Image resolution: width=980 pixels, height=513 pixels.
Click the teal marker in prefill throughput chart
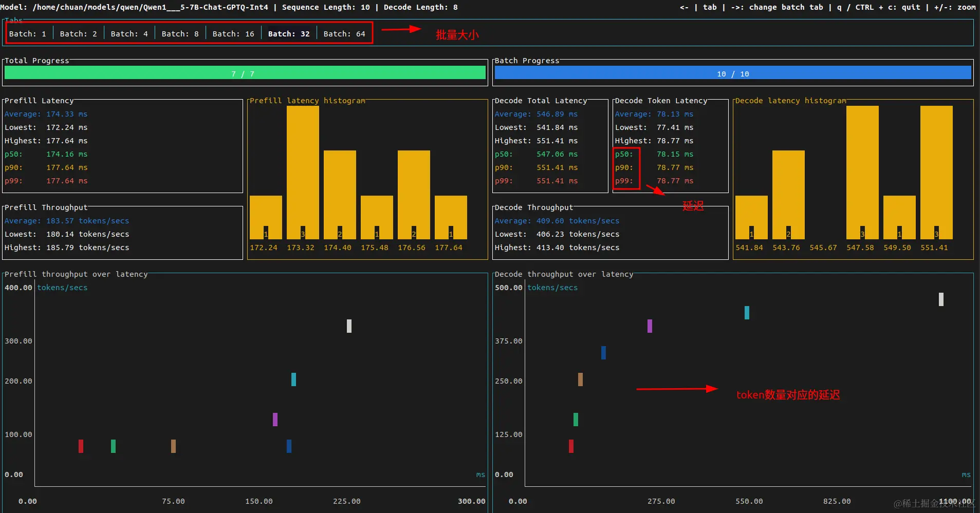coord(293,379)
